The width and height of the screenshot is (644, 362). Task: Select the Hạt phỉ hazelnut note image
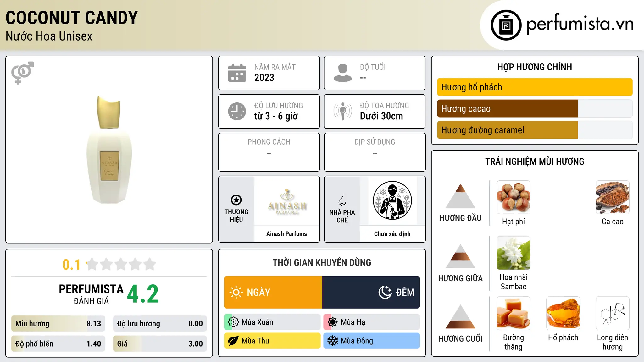(x=514, y=197)
